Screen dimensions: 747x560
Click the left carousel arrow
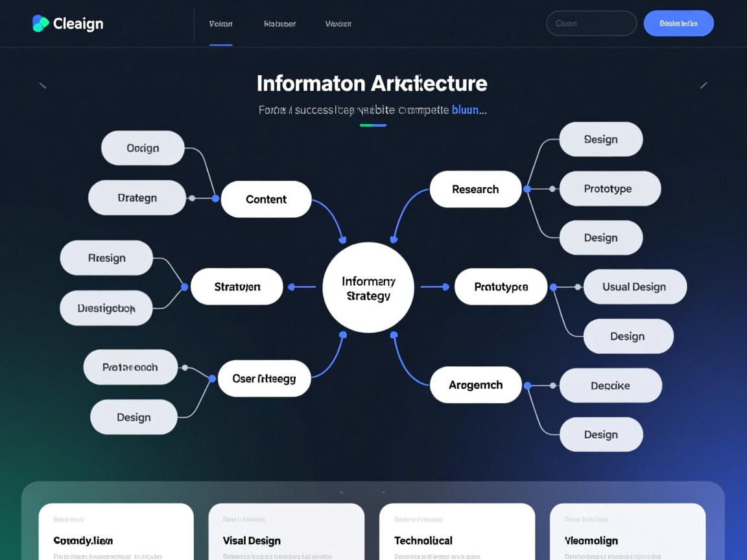coord(43,84)
